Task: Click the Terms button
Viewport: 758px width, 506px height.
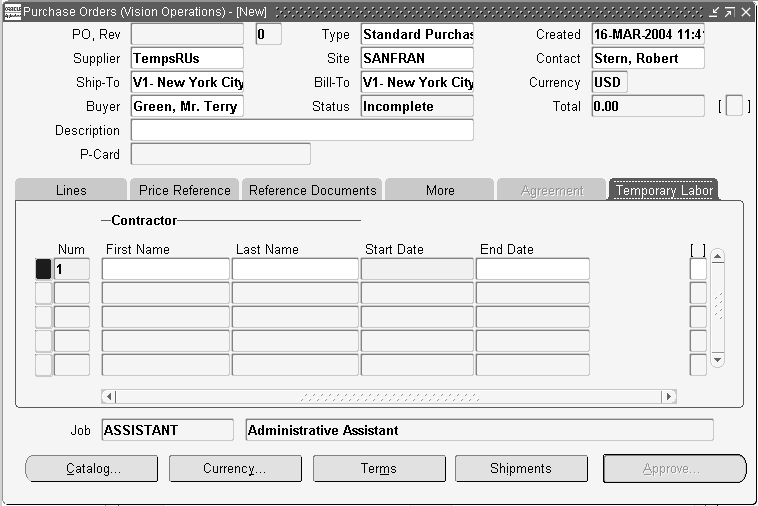Action: pyautogui.click(x=379, y=468)
